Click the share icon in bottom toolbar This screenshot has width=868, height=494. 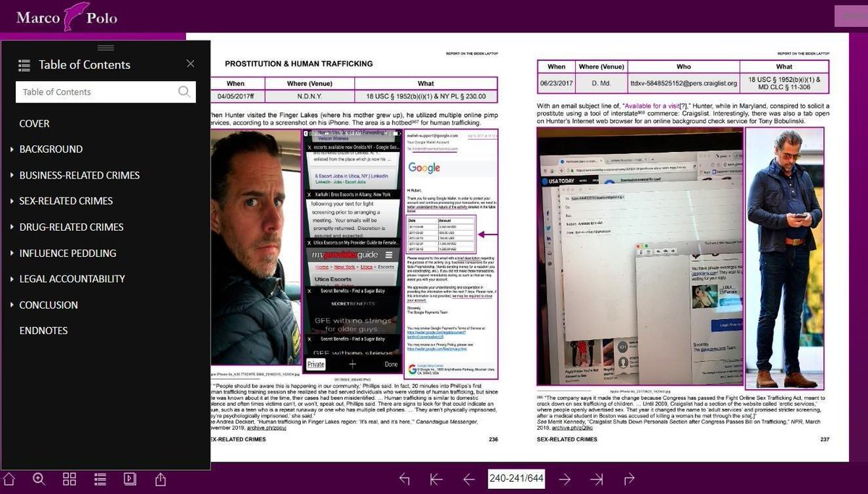point(161,479)
